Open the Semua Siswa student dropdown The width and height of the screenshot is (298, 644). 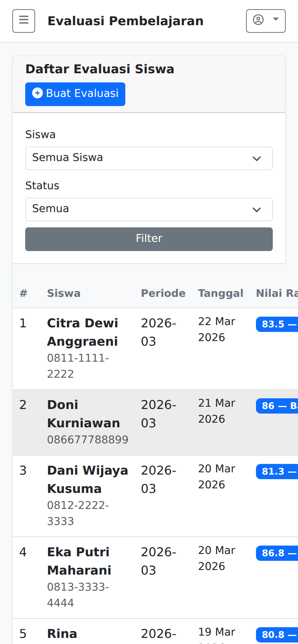[x=149, y=158]
